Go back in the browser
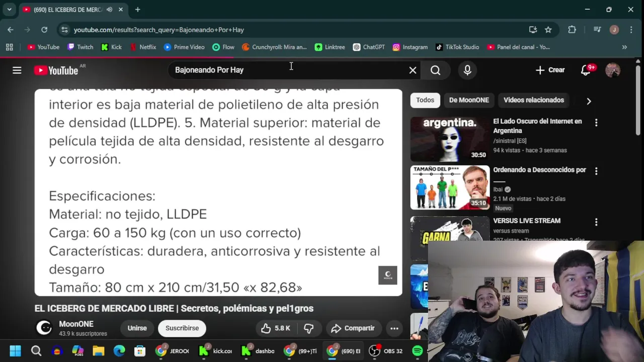The width and height of the screenshot is (644, 362). (x=11, y=30)
